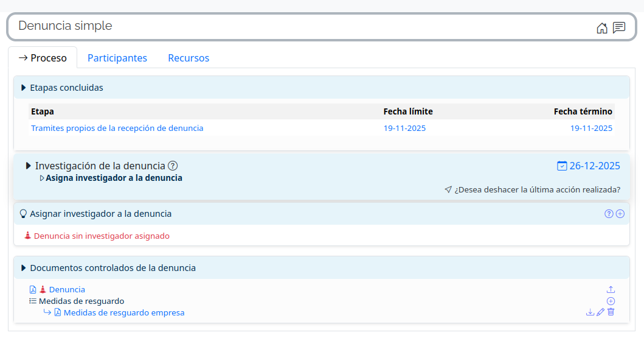Expand Asigna investigador a la denuncia step

pyautogui.click(x=42, y=178)
